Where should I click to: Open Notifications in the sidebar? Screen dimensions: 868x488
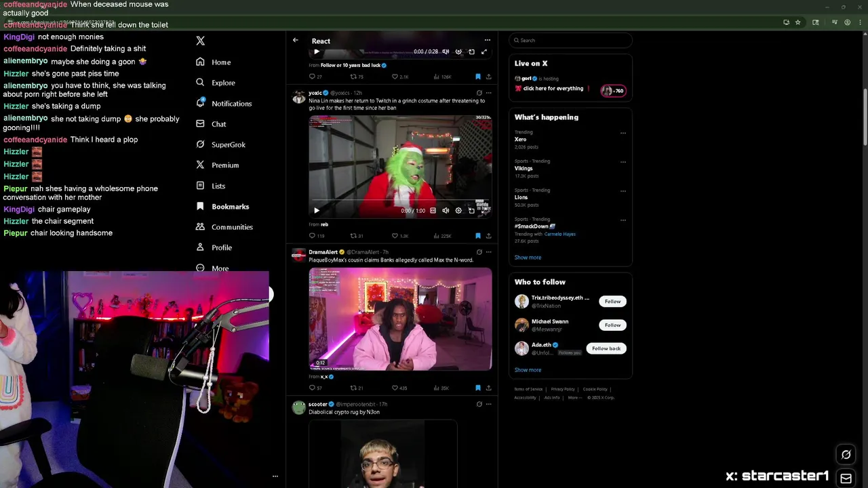coord(224,103)
